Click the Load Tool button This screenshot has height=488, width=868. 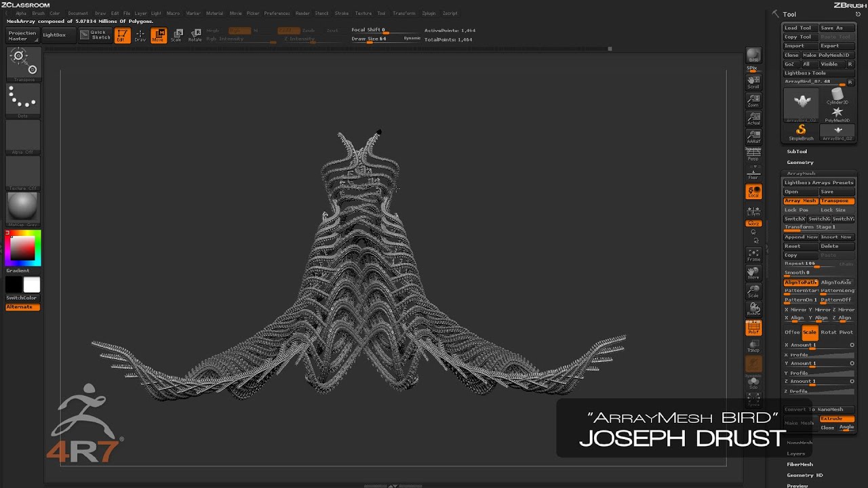coord(800,28)
